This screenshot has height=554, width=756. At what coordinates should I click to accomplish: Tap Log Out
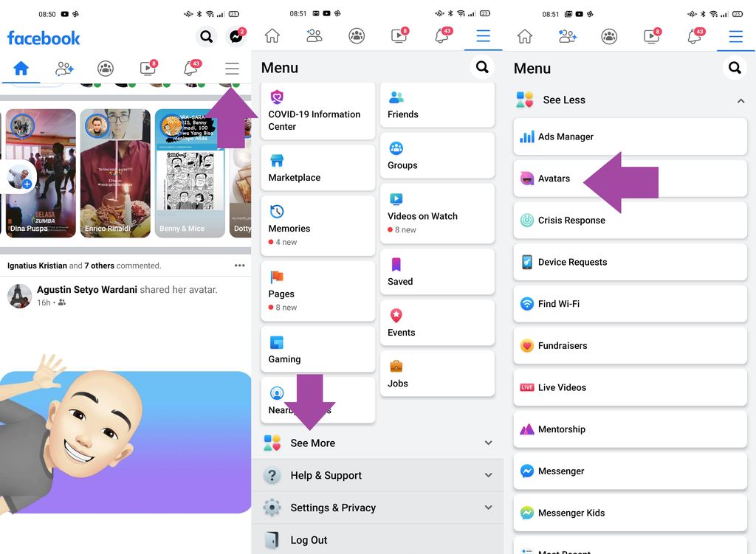(377, 539)
